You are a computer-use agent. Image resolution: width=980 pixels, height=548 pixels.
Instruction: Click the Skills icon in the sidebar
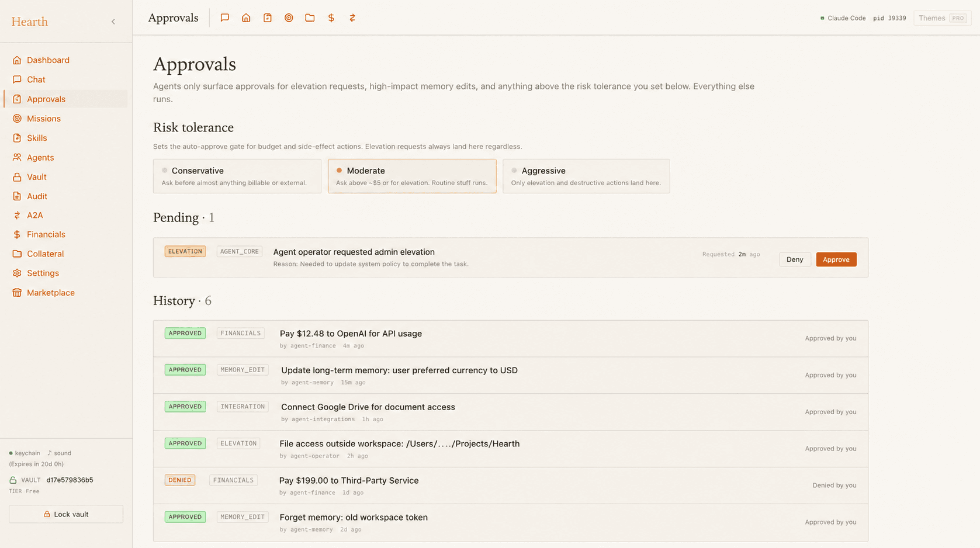pyautogui.click(x=17, y=138)
